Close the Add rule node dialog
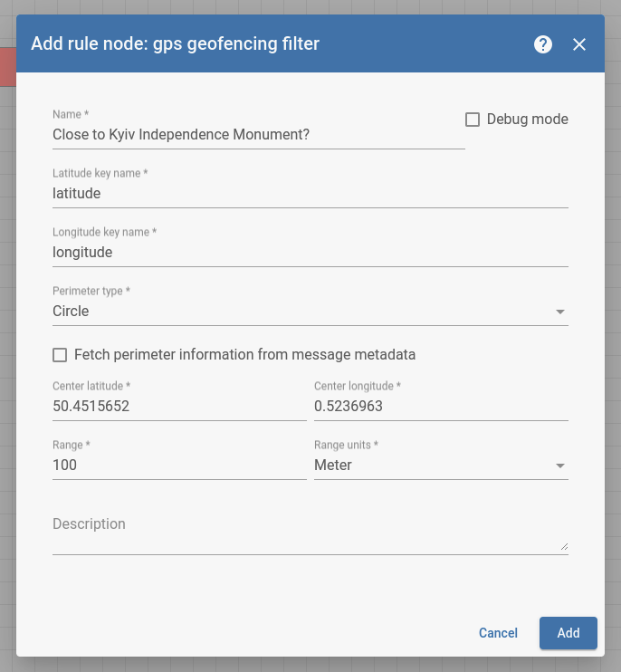 [x=579, y=44]
